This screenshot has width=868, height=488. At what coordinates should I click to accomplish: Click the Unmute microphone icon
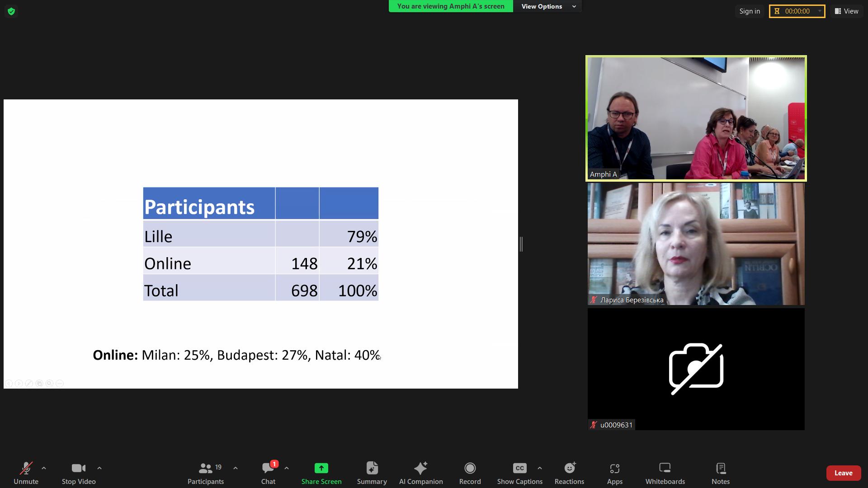(x=26, y=469)
